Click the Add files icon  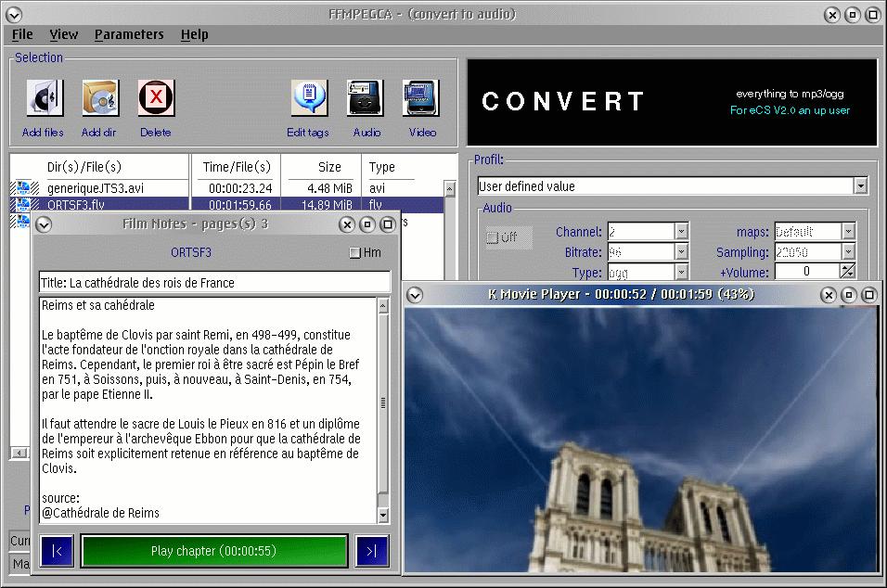click(x=44, y=98)
